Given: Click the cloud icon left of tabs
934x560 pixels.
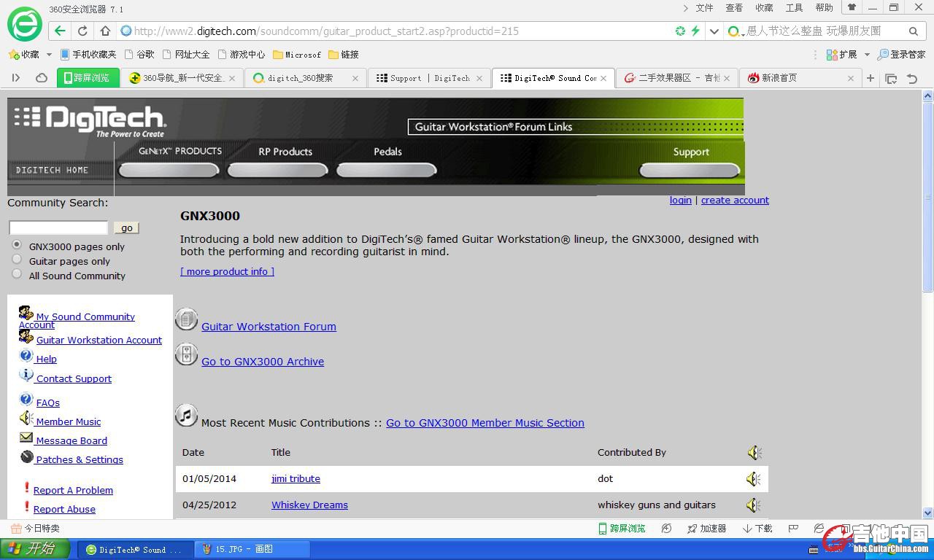Looking at the screenshot, I should tap(42, 78).
